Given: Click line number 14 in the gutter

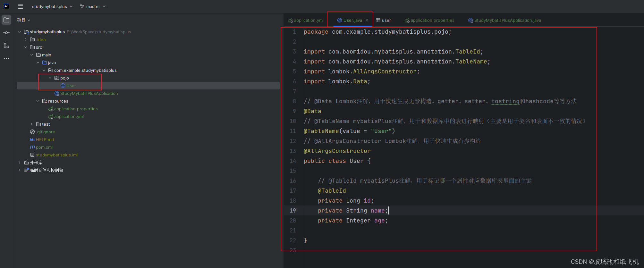Looking at the screenshot, I should click(x=293, y=161).
